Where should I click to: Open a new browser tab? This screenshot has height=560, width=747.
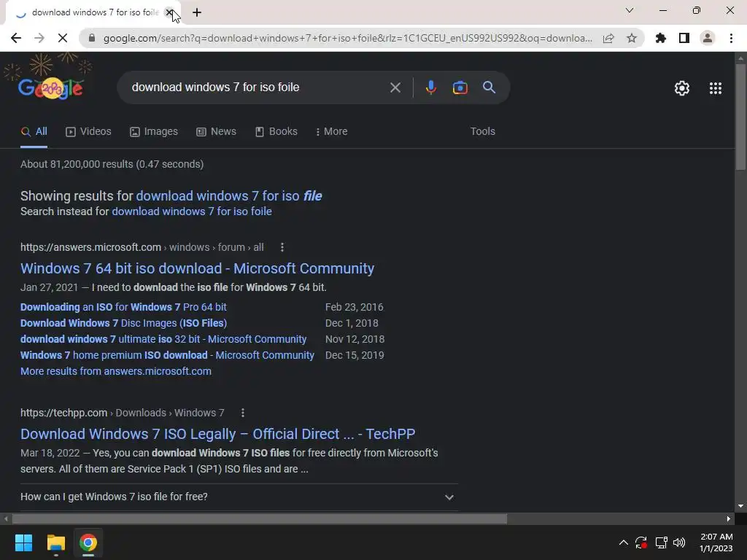point(197,12)
